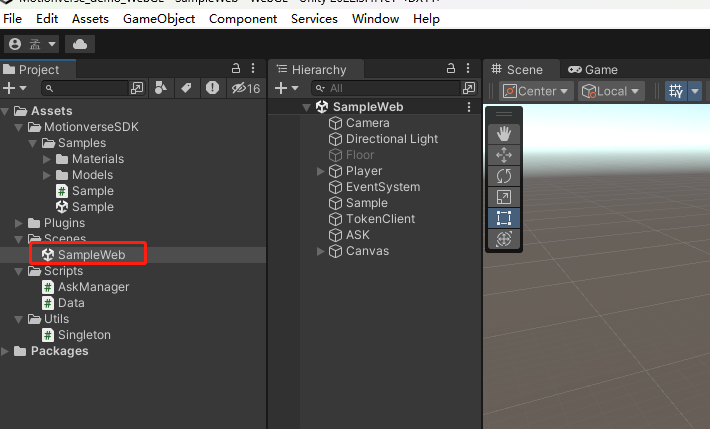Expand the Packages folder

tap(5, 351)
